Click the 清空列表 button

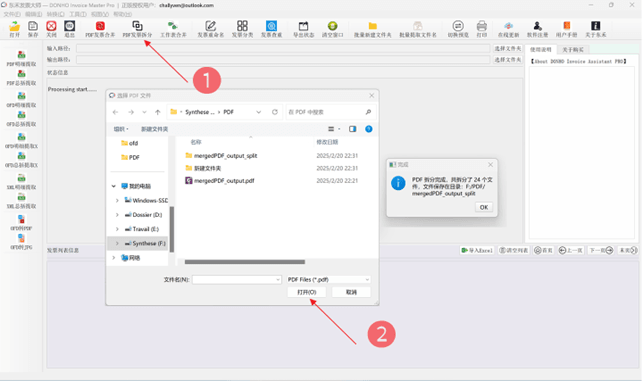pos(513,250)
